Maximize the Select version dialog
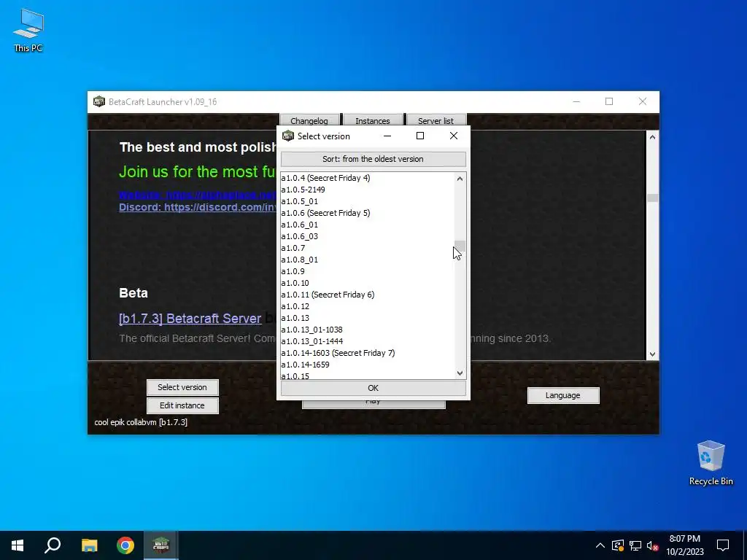The height and width of the screenshot is (560, 747). 420,136
